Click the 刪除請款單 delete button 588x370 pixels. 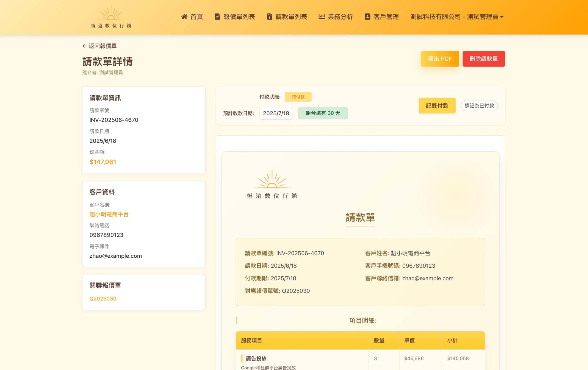(x=483, y=58)
